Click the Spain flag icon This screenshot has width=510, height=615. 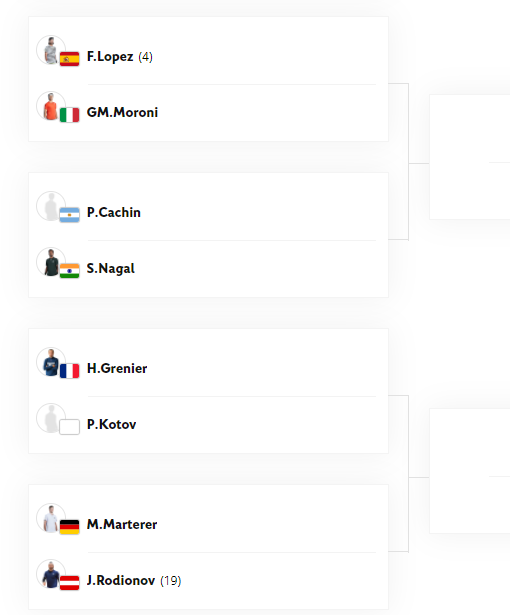click(69, 59)
